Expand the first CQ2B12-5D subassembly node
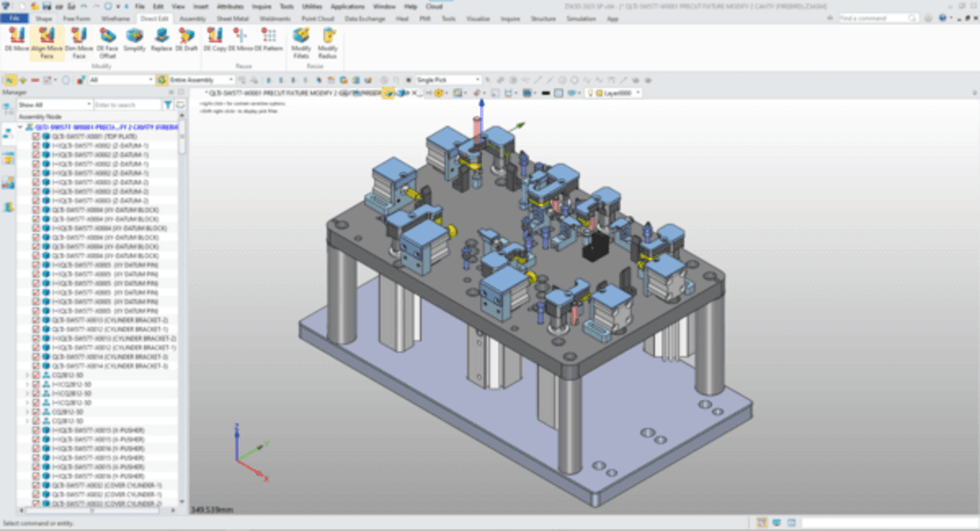 pos(28,375)
